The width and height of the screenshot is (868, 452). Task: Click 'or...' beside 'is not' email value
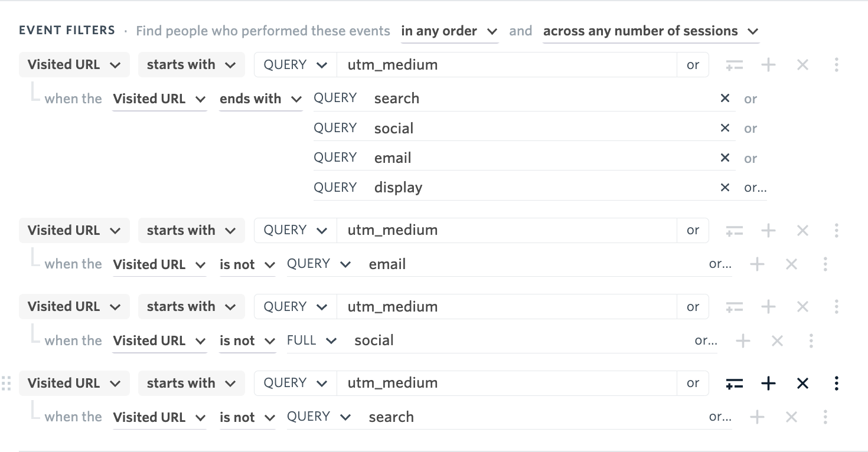[720, 264]
